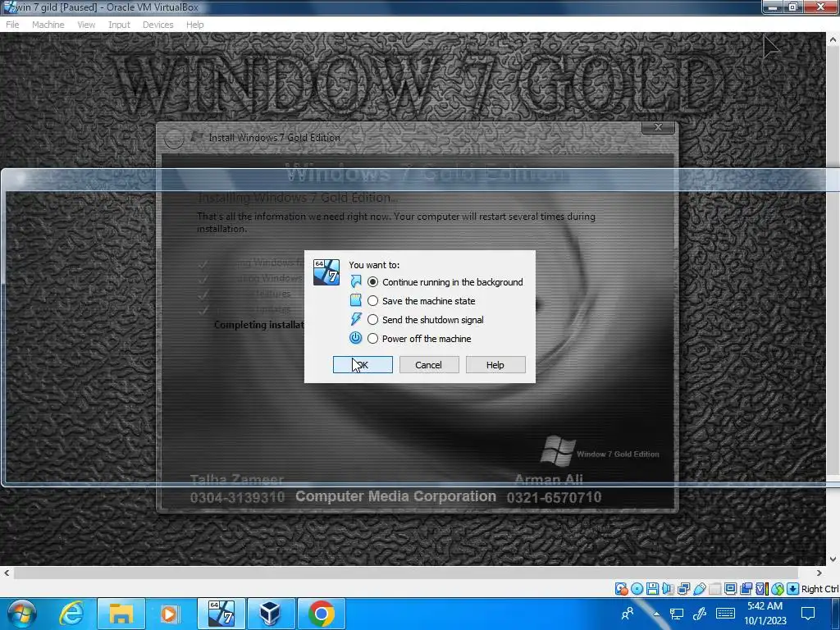This screenshot has height=630, width=840.
Task: Open the Windows Start menu
Action: point(22,614)
